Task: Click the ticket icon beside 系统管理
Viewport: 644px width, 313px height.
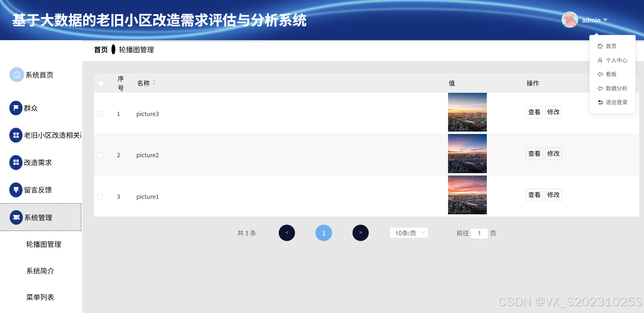Action: coord(16,217)
